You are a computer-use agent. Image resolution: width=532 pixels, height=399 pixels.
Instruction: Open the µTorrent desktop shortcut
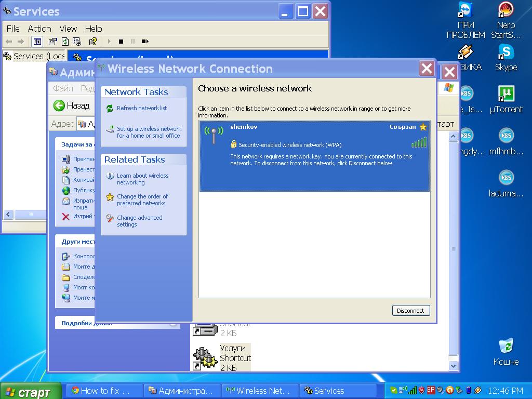506,99
